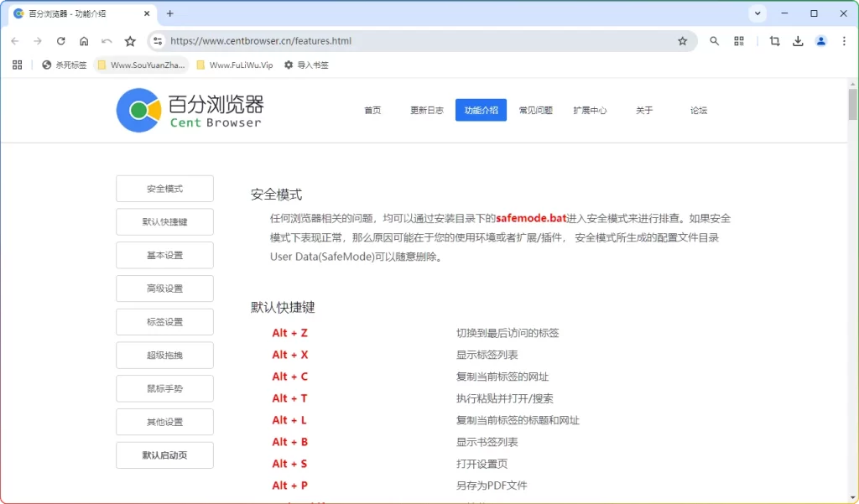Click the 鼠标手势 sidebar button
The width and height of the screenshot is (859, 504).
[165, 389]
